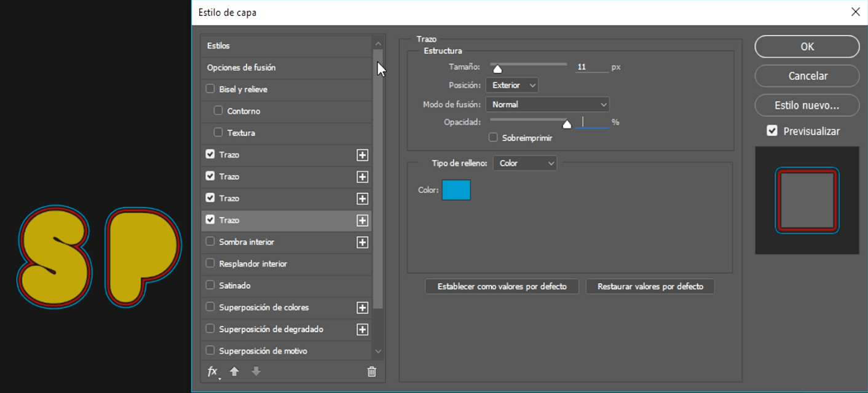868x393 pixels.
Task: Select the Resplandor interior label
Action: (253, 264)
